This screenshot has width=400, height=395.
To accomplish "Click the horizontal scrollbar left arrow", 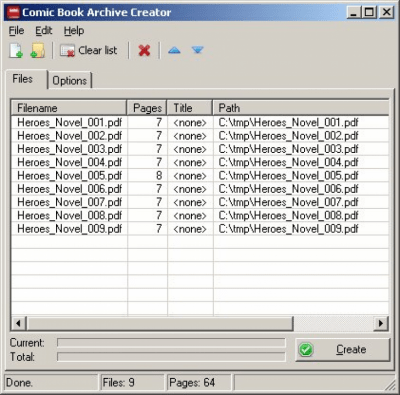I will click(x=19, y=323).
